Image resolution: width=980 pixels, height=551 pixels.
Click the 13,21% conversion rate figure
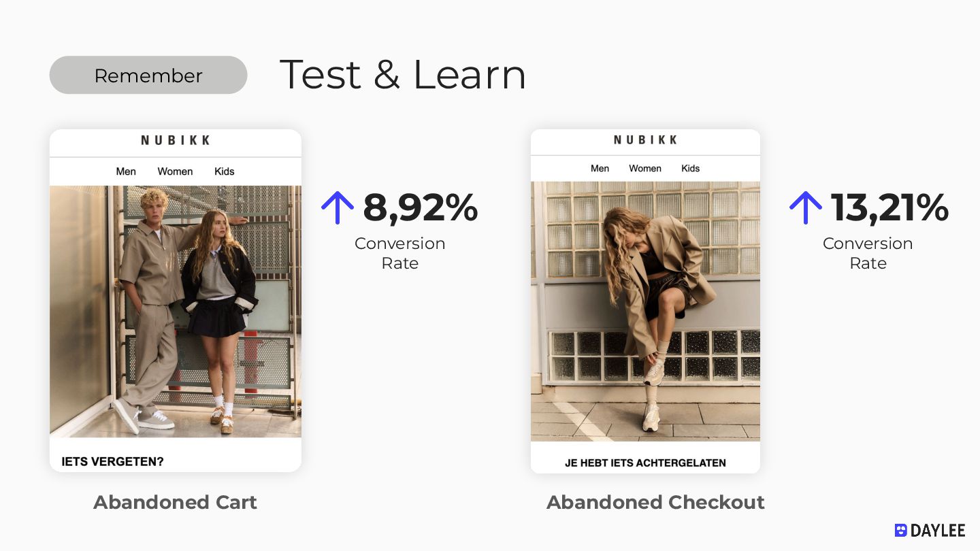click(x=889, y=208)
